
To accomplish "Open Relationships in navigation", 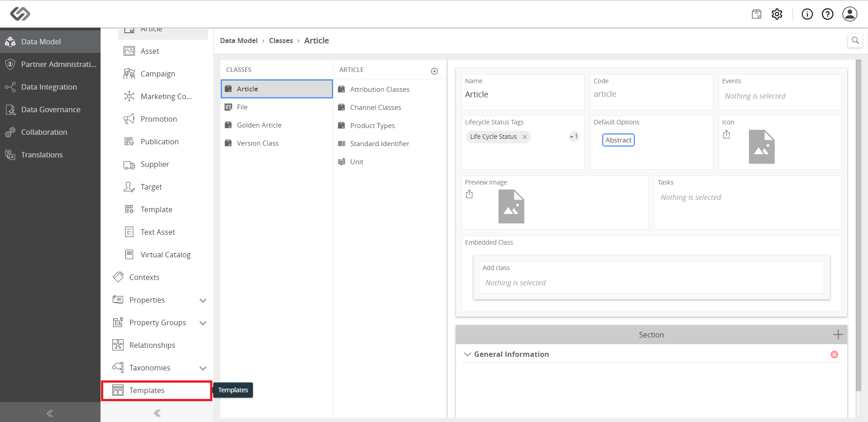I will 157,345.
